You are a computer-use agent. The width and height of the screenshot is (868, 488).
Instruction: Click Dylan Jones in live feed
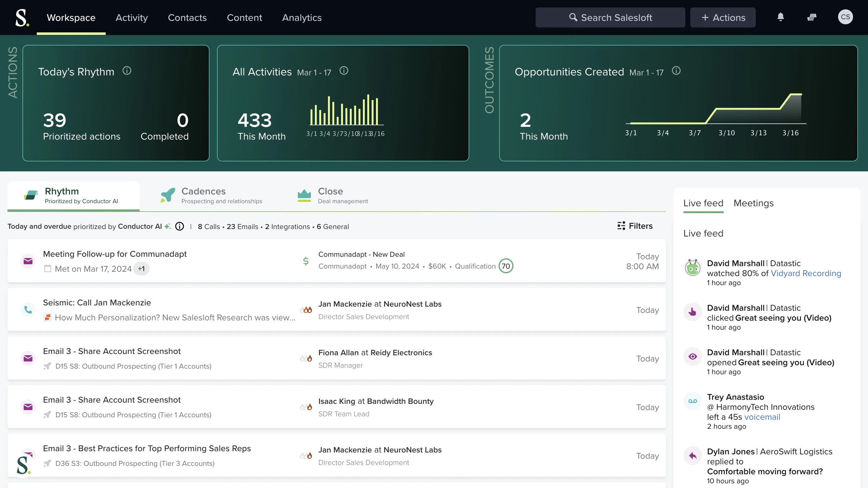[731, 452]
